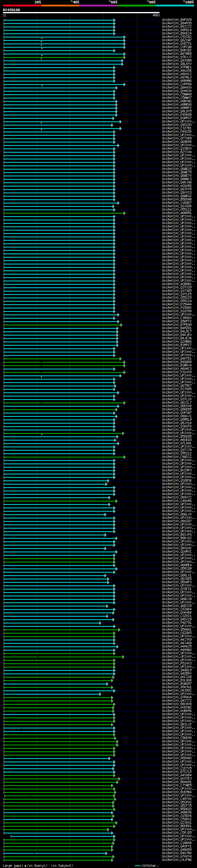Select the UniRef100_Q4KTE1 label
This screenshot has width=197, height=868.
(177, 358)
